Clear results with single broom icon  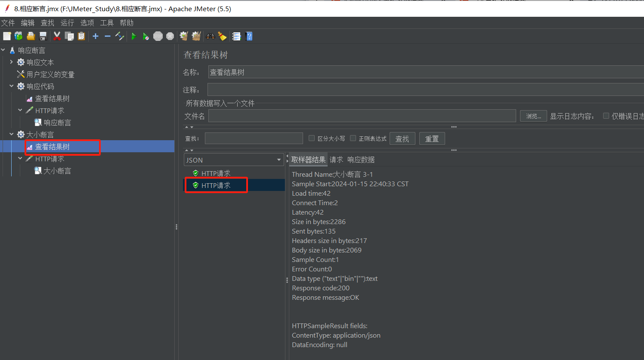pyautogui.click(x=184, y=36)
